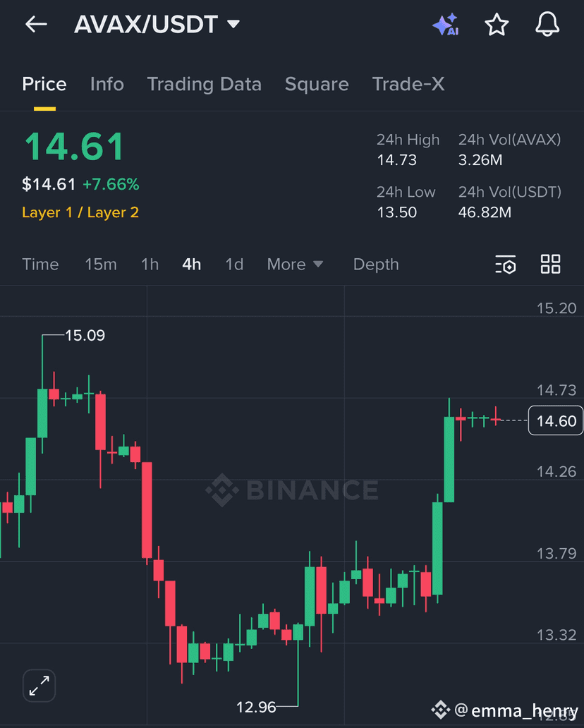Switch to the Info tab
The image size is (584, 728).
(107, 84)
